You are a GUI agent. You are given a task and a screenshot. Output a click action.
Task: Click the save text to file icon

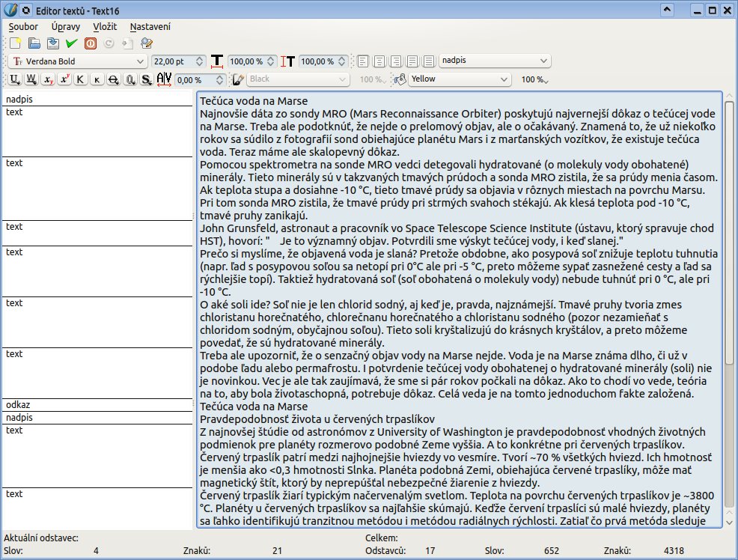(52, 43)
